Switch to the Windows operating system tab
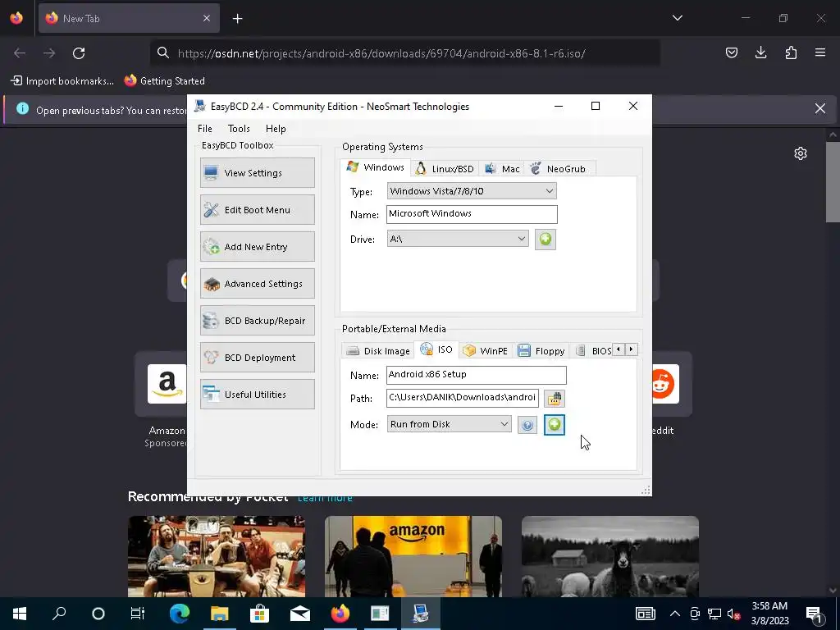 376,167
